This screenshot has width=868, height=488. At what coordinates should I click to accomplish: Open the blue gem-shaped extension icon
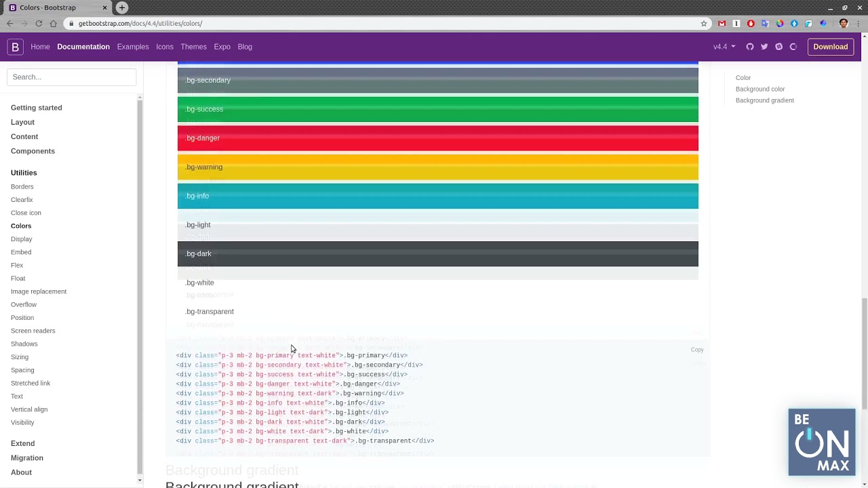(823, 23)
